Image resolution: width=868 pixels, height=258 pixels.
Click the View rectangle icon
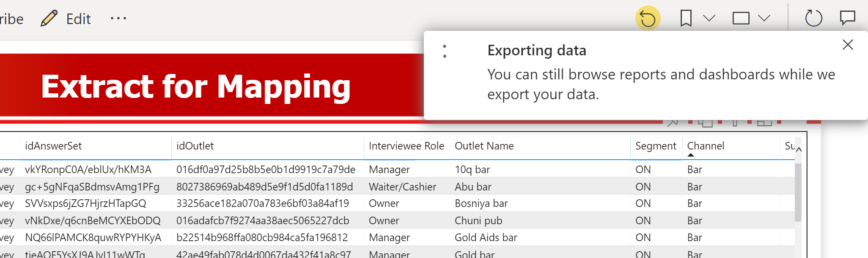[741, 18]
